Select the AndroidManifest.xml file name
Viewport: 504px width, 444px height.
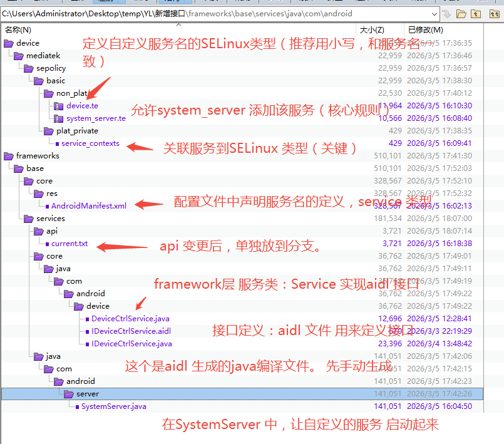89,206
